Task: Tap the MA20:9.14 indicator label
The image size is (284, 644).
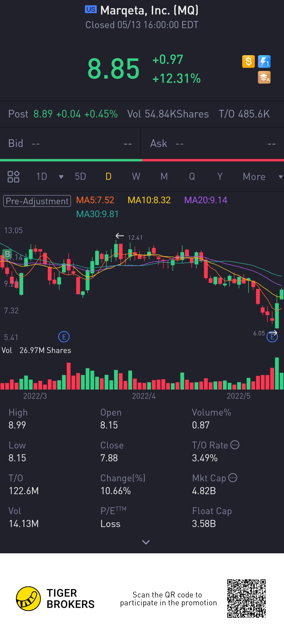Action: (206, 200)
